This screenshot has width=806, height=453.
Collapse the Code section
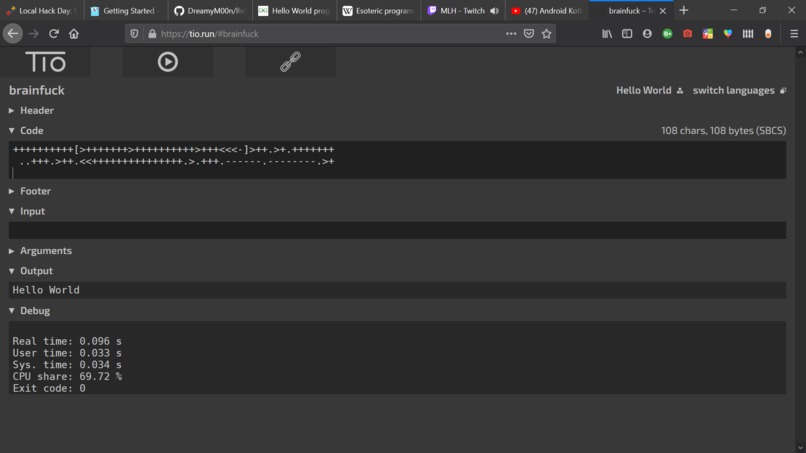pyautogui.click(x=26, y=131)
